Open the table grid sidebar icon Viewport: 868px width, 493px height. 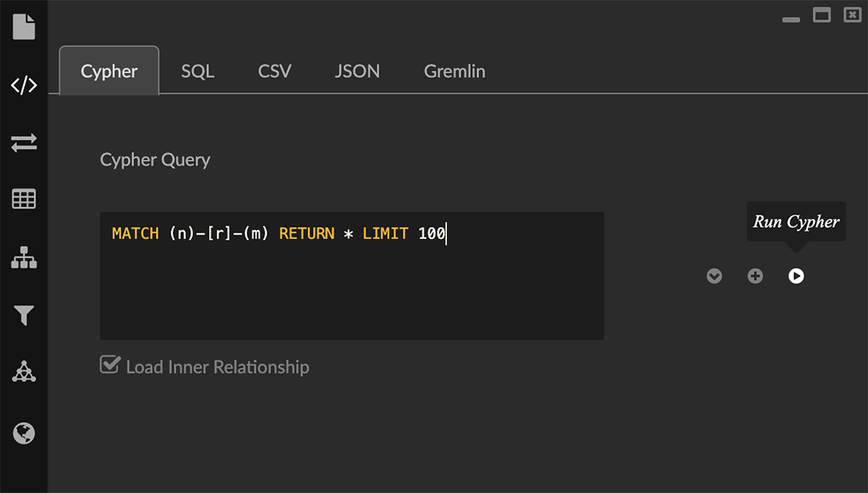(24, 199)
